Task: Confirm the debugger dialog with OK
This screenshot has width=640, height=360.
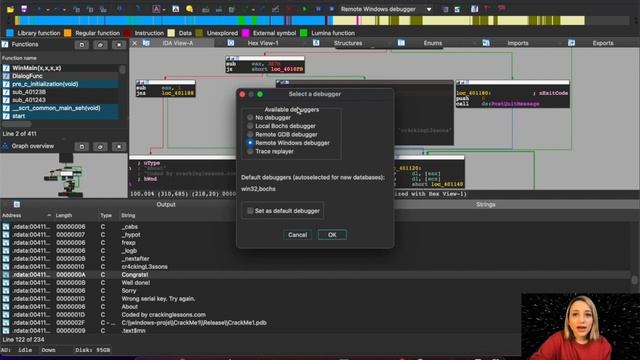Action: tap(332, 235)
